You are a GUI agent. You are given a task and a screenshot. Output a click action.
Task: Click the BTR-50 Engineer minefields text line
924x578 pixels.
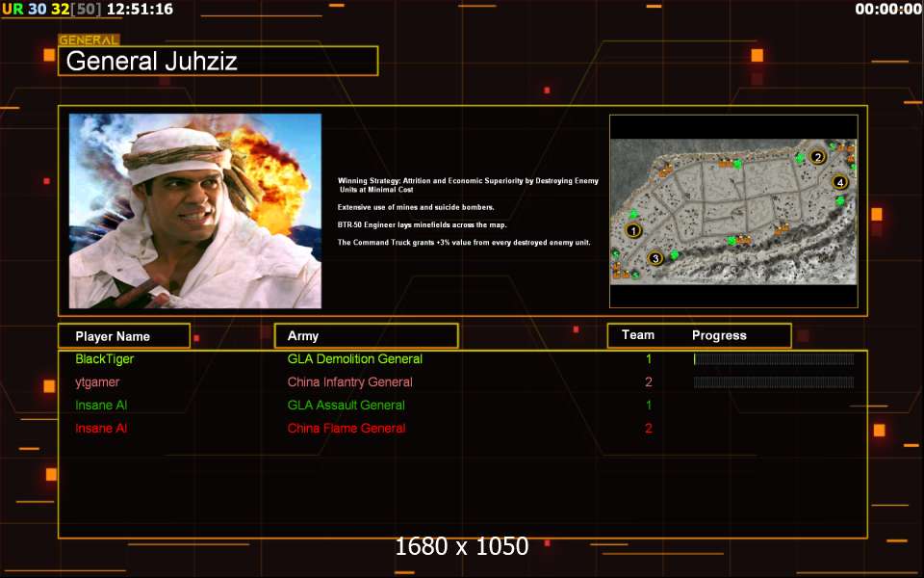(x=422, y=224)
